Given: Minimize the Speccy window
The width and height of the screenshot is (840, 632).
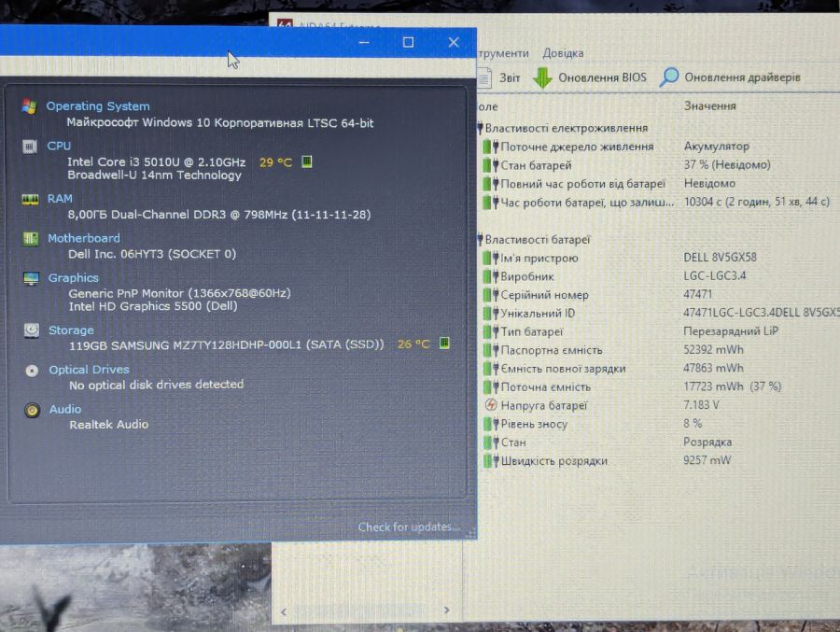Looking at the screenshot, I should (x=364, y=42).
